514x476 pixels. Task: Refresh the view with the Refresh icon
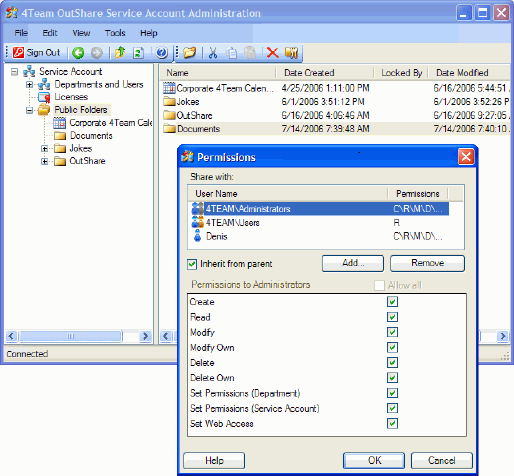click(138, 53)
